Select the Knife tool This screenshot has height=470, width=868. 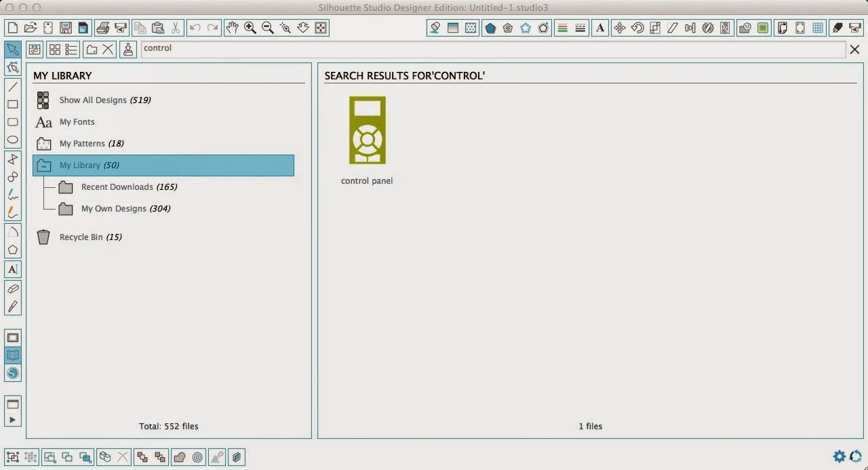point(12,307)
